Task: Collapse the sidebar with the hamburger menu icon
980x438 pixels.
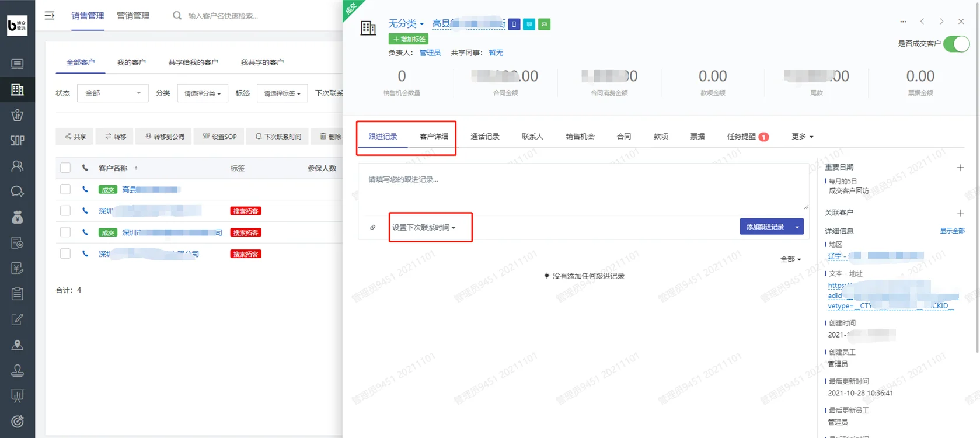Action: click(50, 16)
